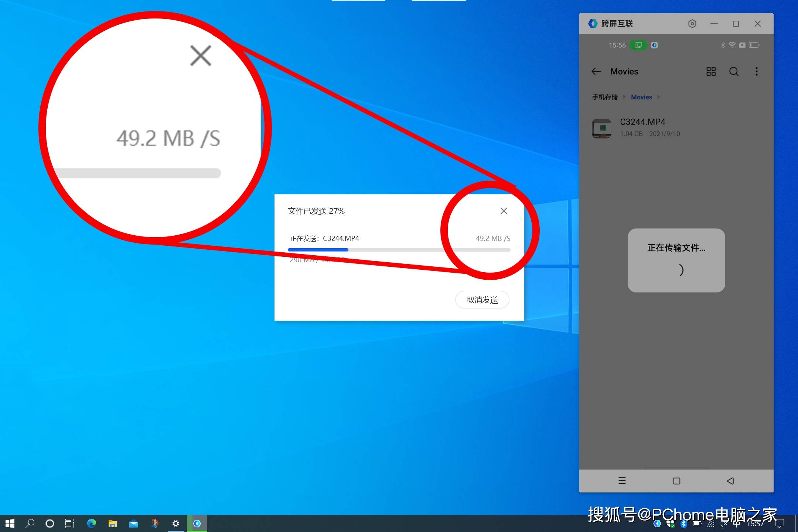Click the 正在传输文件... popup on phone
This screenshot has width=798, height=532.
[x=676, y=260]
